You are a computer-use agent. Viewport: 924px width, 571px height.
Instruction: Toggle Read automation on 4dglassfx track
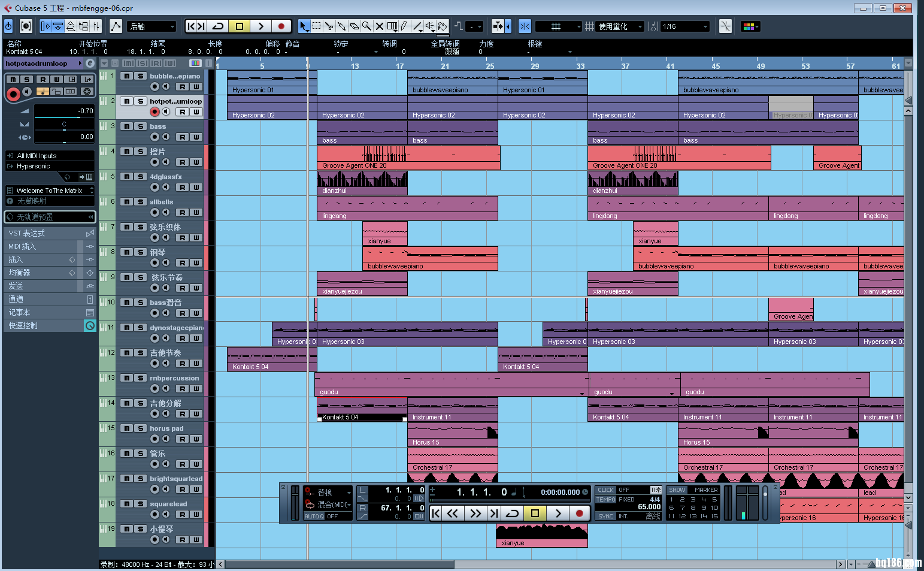[x=182, y=188]
